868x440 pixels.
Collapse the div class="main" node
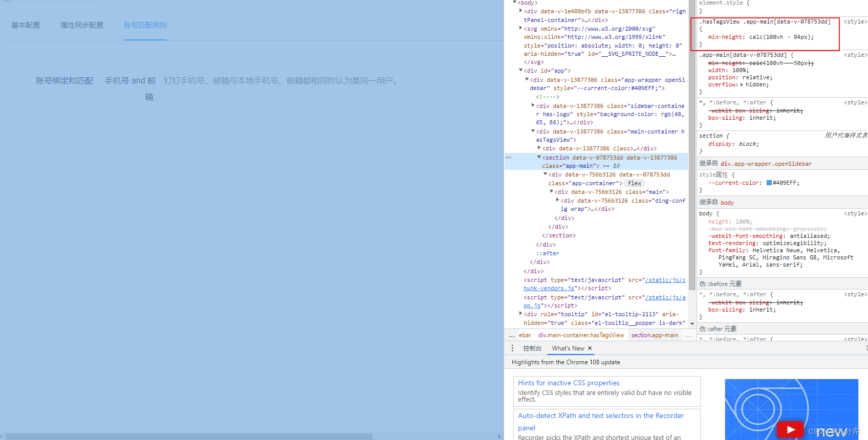tap(552, 192)
